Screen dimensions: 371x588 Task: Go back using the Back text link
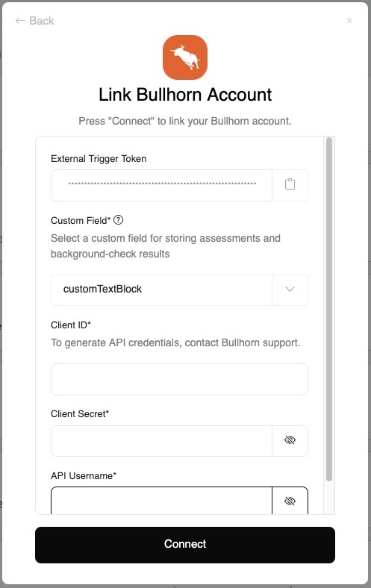(42, 21)
